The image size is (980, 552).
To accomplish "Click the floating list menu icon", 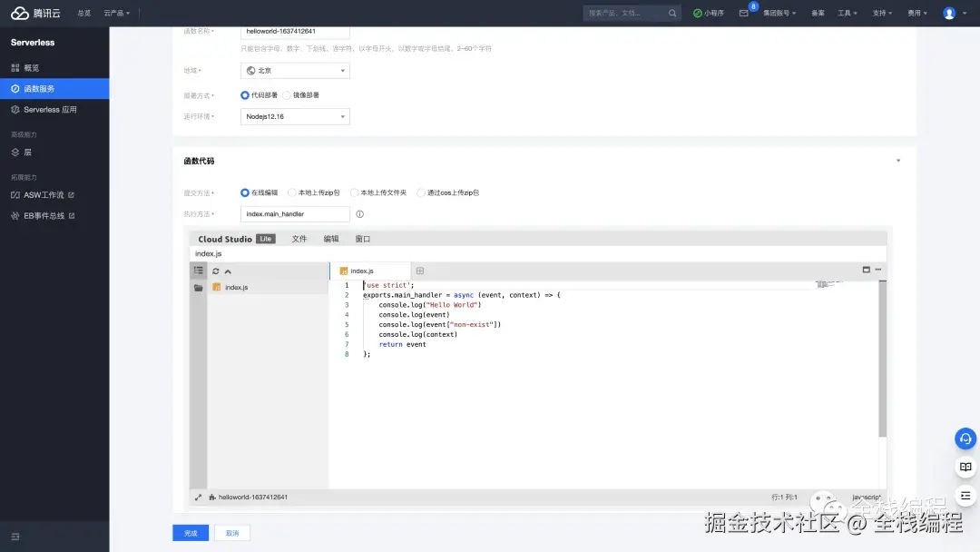I will pos(965,496).
